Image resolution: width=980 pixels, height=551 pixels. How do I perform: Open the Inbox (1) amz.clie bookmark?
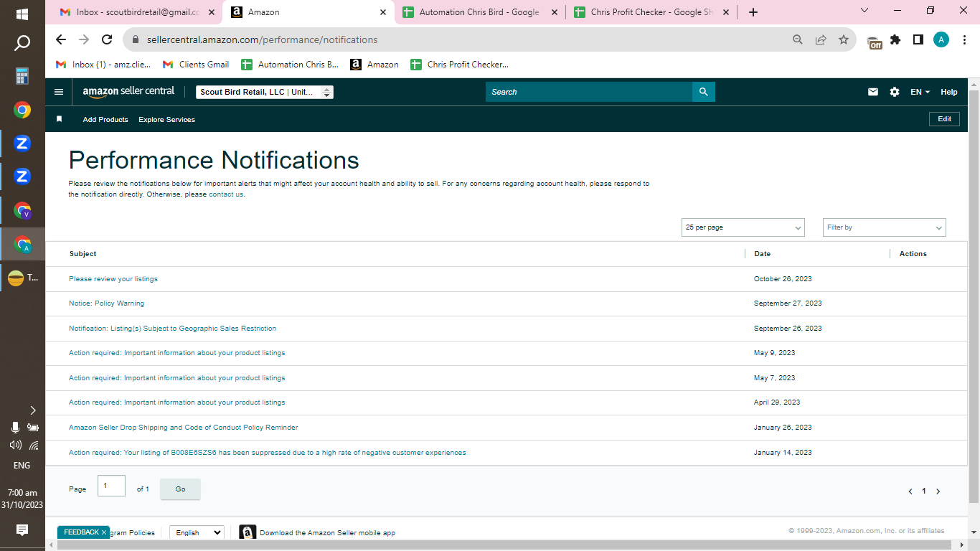[x=104, y=65]
